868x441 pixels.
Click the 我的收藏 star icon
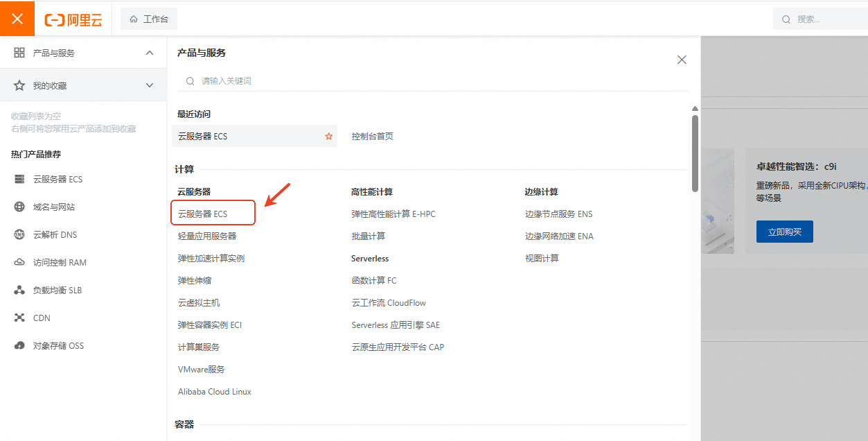point(19,85)
